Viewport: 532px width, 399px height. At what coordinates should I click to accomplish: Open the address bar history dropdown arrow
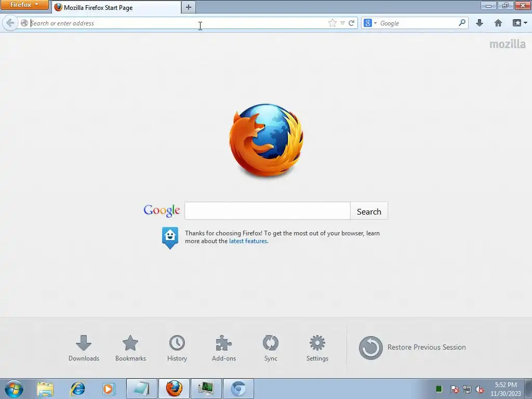tap(343, 23)
